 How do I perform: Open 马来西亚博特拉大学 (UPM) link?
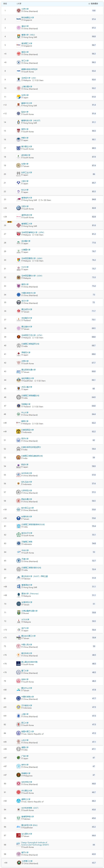click(x=33, y=233)
